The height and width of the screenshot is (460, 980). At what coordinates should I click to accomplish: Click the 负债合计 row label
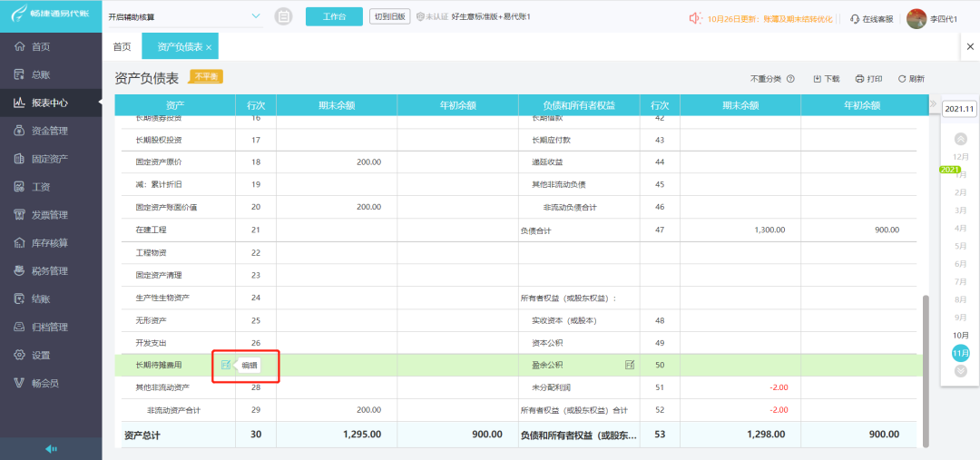[x=535, y=230]
